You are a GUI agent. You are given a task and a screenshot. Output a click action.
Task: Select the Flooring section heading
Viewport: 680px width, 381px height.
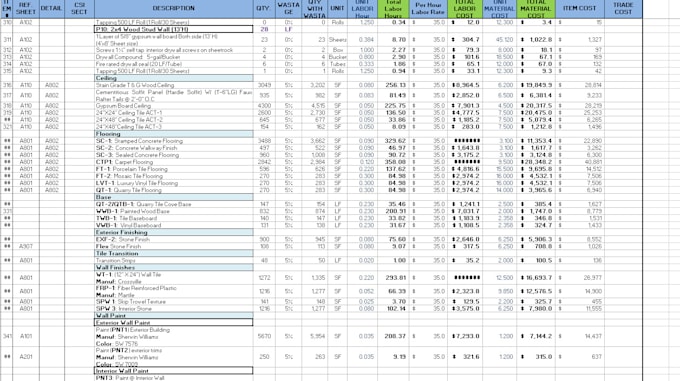(173, 134)
